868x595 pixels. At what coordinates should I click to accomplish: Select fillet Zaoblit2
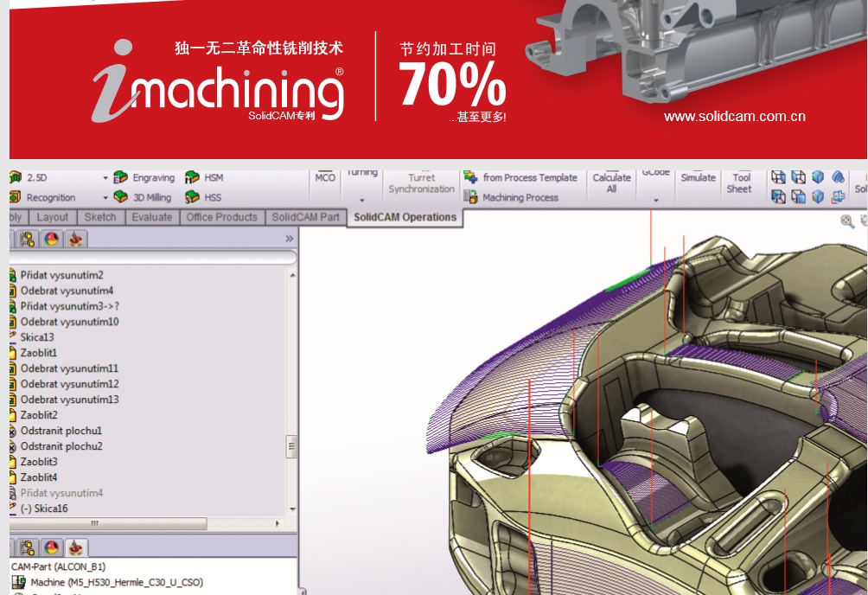point(39,414)
